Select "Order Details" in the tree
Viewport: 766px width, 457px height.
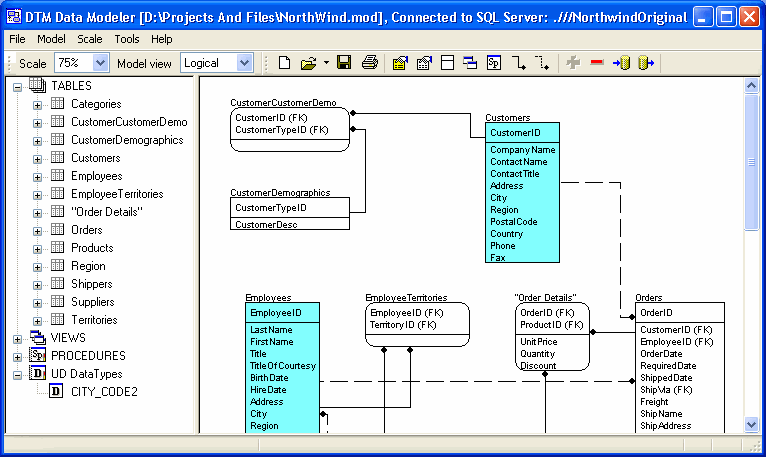click(107, 212)
